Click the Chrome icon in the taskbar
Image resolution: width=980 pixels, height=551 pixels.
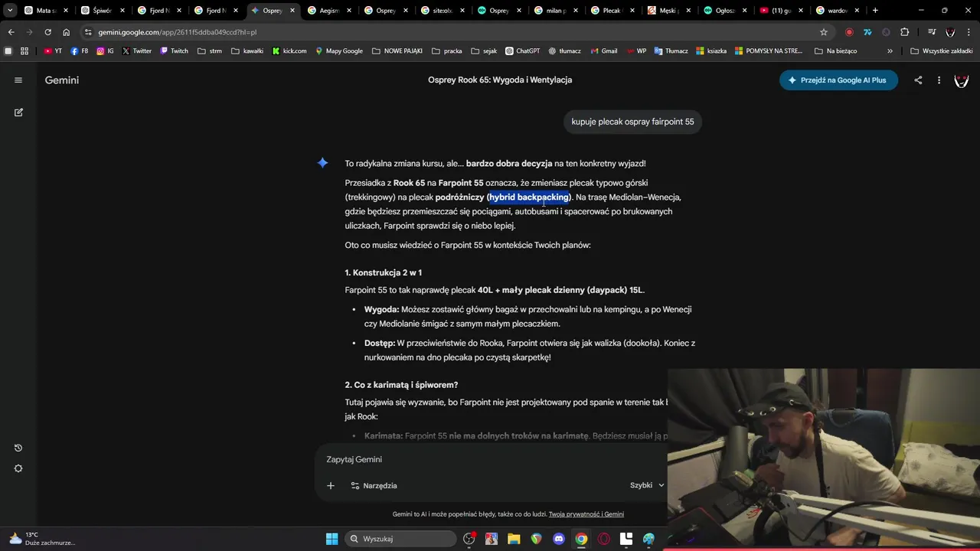tap(581, 539)
